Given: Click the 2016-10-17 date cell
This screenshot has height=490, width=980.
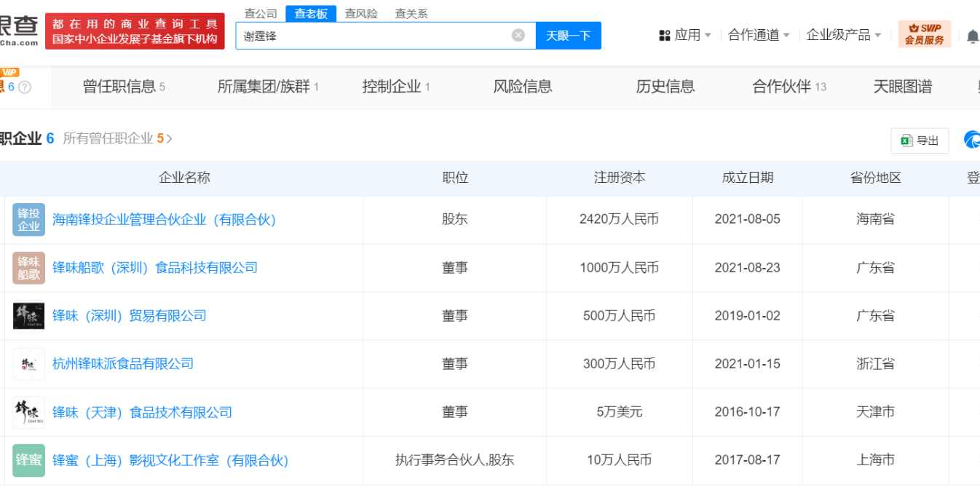Looking at the screenshot, I should (x=748, y=412).
